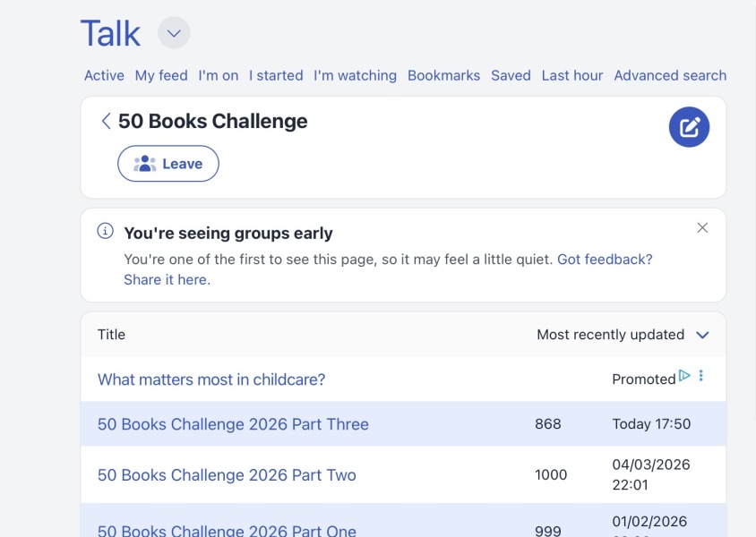This screenshot has width=756, height=537.
Task: Open the 2026 Part Three thread
Action: coord(234,424)
